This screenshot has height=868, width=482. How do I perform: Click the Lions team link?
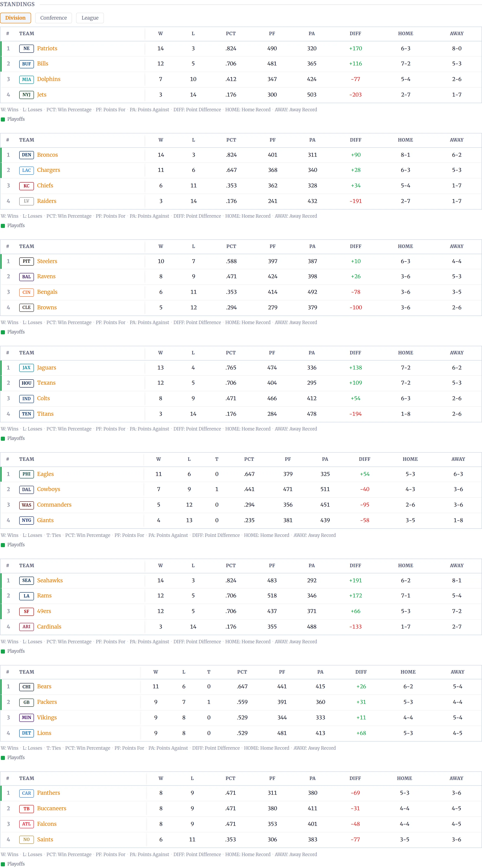click(x=44, y=733)
